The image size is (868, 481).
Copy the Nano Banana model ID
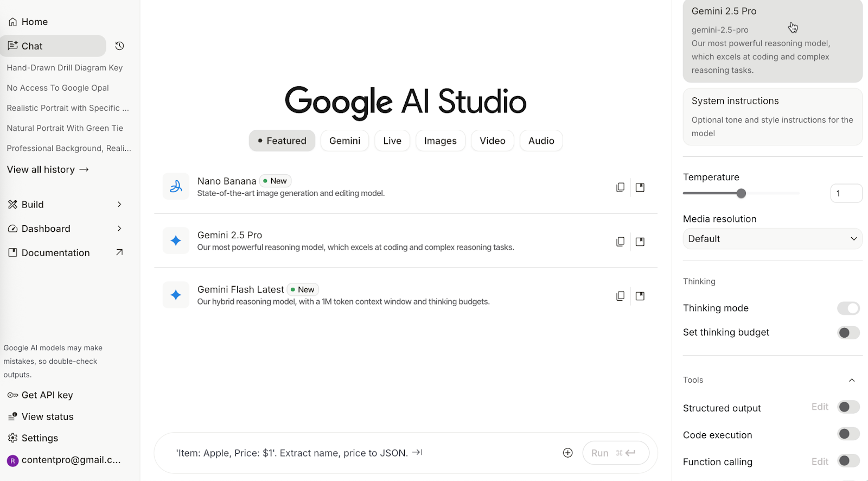pyautogui.click(x=620, y=187)
